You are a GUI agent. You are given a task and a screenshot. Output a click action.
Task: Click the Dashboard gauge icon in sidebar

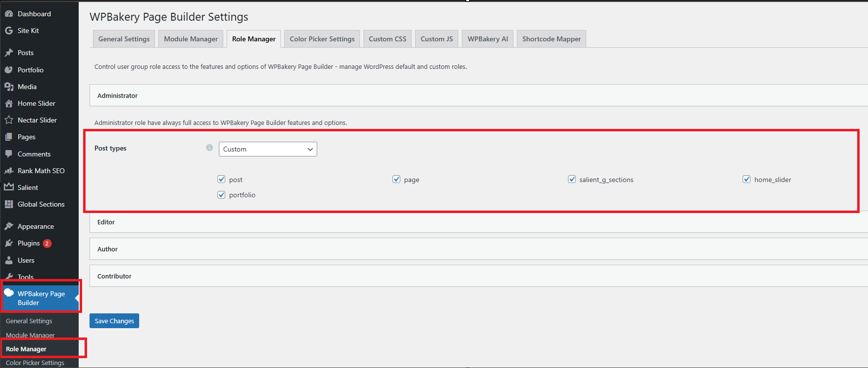point(9,14)
